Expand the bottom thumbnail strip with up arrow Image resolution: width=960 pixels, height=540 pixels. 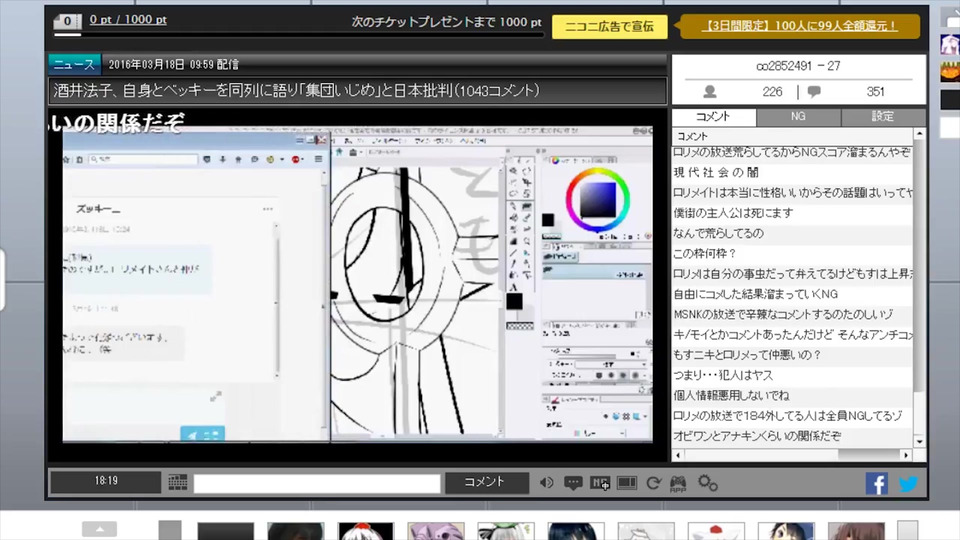coord(99,529)
